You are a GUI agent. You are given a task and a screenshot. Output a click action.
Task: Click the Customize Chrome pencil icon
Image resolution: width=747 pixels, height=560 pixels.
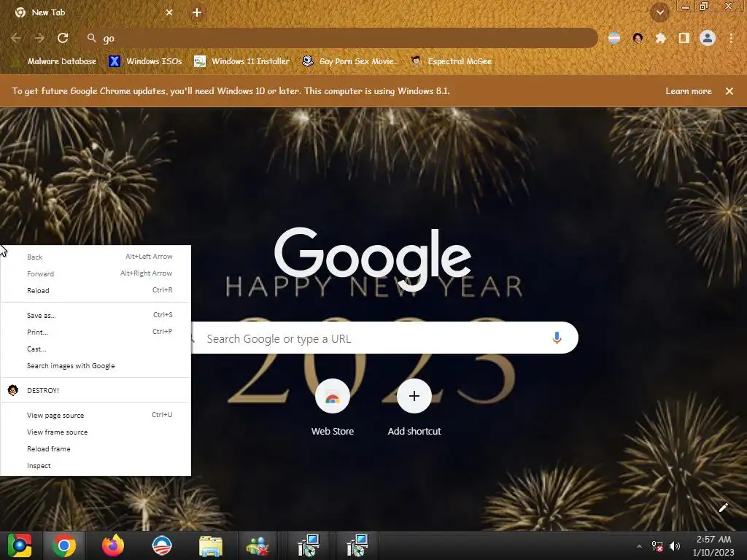(723, 507)
